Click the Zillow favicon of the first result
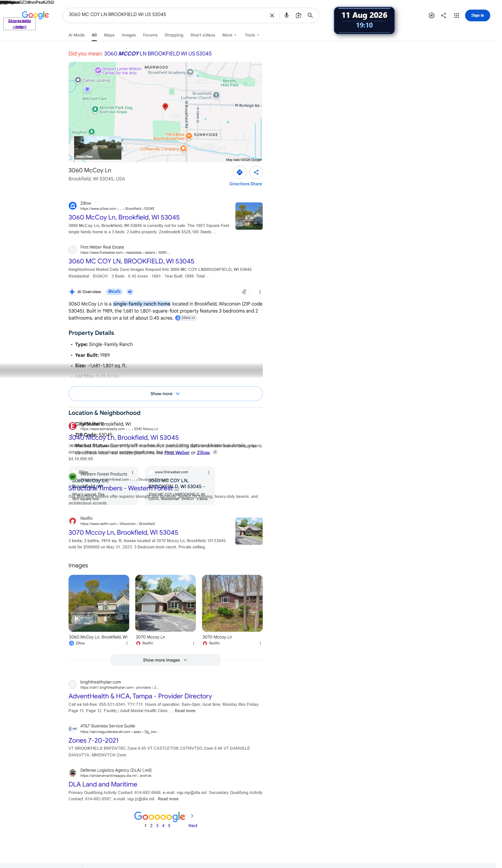 coord(73,206)
